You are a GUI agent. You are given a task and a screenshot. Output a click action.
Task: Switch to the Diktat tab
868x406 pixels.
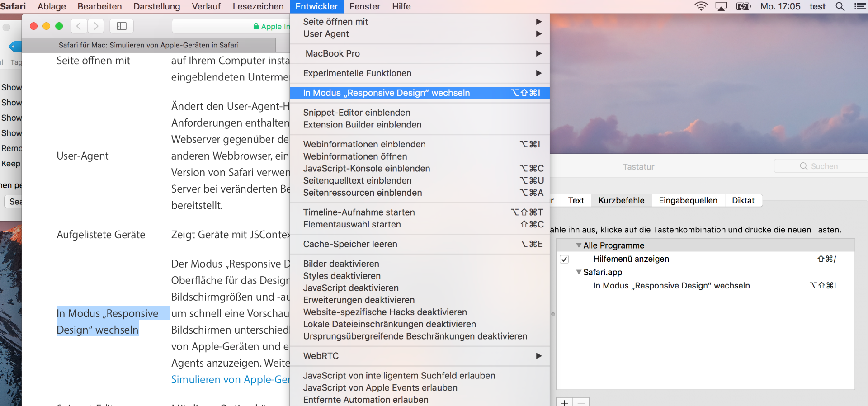pyautogui.click(x=743, y=200)
